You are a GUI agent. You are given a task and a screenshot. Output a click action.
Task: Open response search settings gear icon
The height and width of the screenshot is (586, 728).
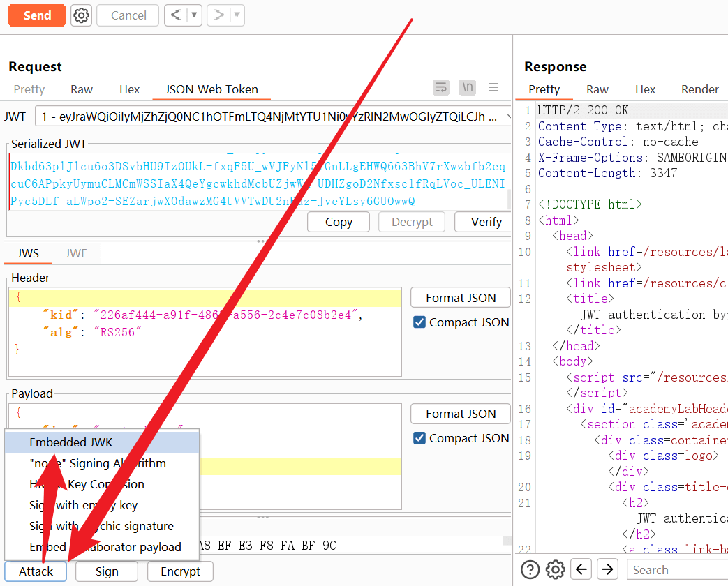click(x=556, y=570)
